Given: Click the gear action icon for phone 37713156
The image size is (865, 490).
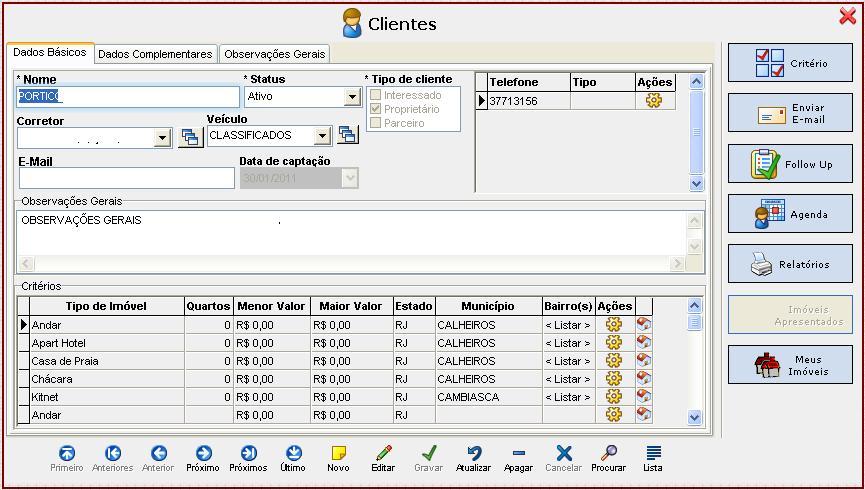Looking at the screenshot, I should pos(654,101).
